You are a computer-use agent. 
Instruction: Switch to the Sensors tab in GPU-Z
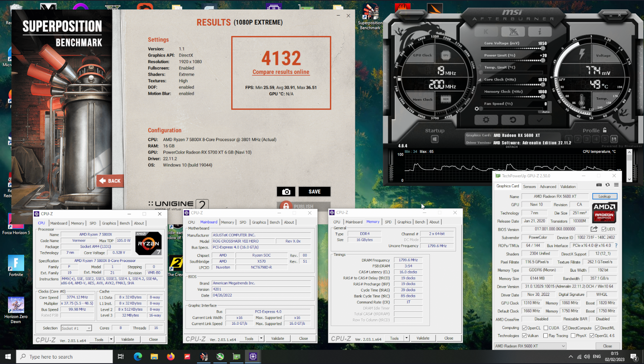529,187
